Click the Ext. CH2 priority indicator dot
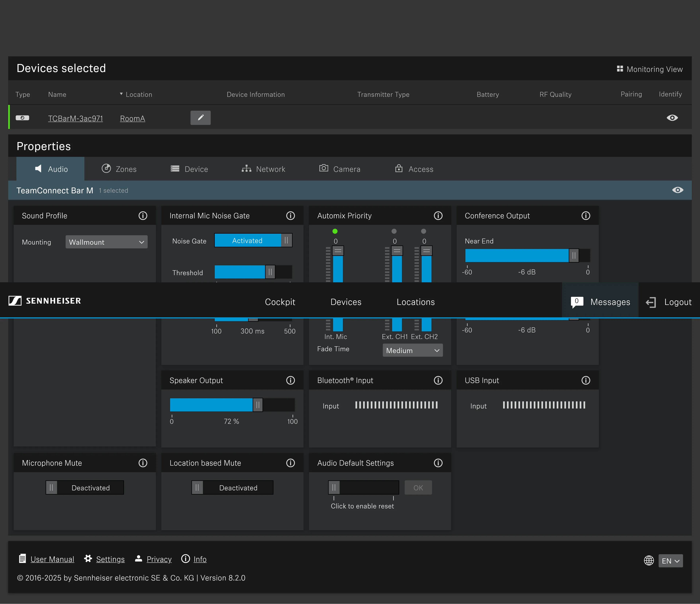The height and width of the screenshot is (604, 700). pos(424,231)
